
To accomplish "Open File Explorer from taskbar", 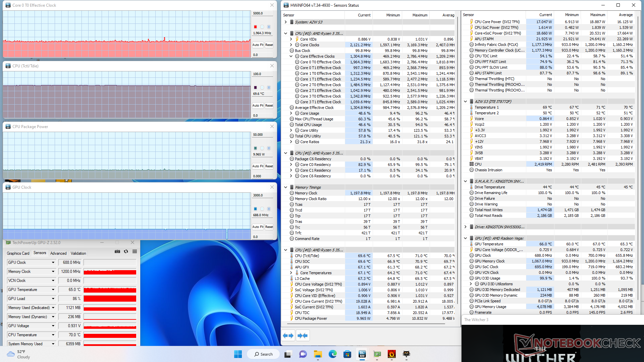I will [318, 354].
